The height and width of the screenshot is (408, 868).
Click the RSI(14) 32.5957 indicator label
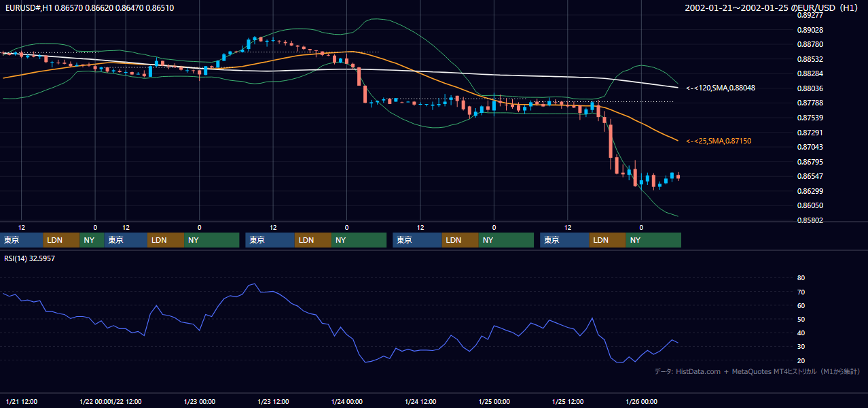[30, 258]
